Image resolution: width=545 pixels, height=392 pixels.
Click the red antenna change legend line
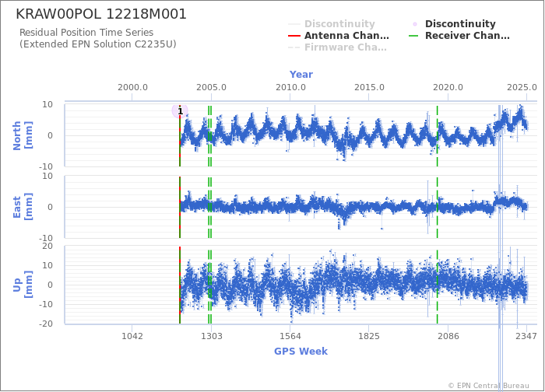click(294, 36)
